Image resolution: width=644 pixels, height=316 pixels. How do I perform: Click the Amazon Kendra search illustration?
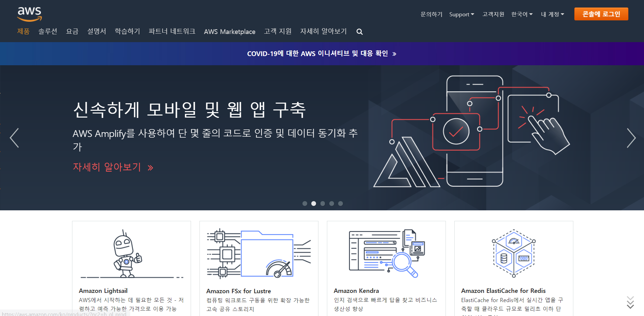(386, 253)
